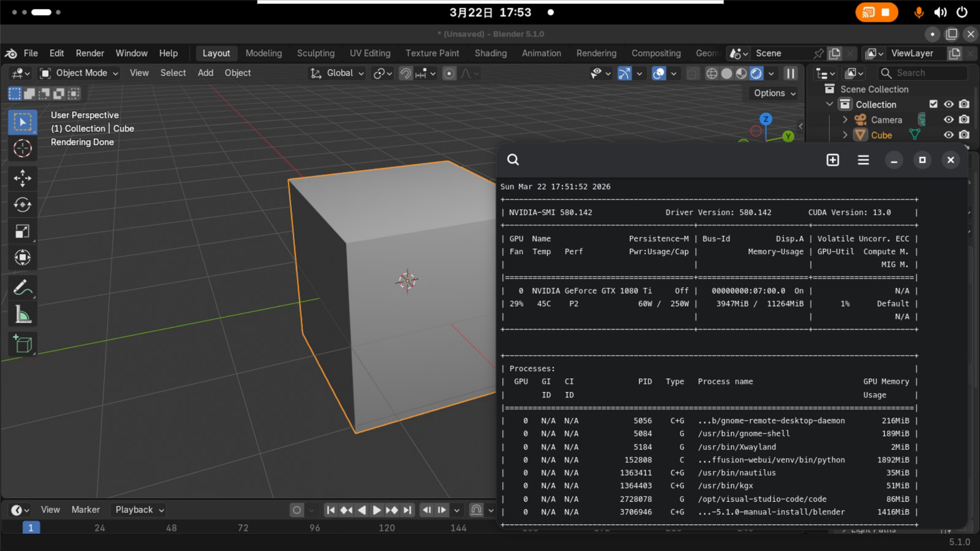The image size is (980, 551).
Task: Uncheck the Collection exclude checkbox
Action: pyautogui.click(x=933, y=104)
